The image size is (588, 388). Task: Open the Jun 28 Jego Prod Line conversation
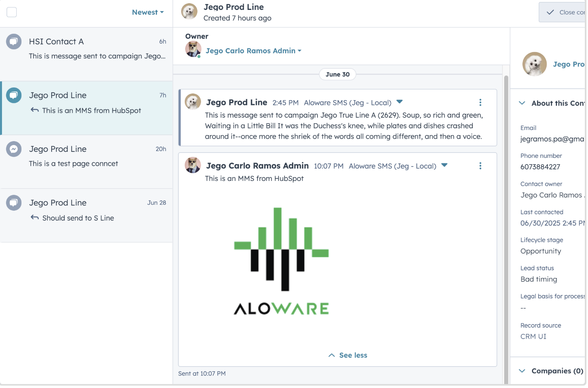pyautogui.click(x=86, y=215)
